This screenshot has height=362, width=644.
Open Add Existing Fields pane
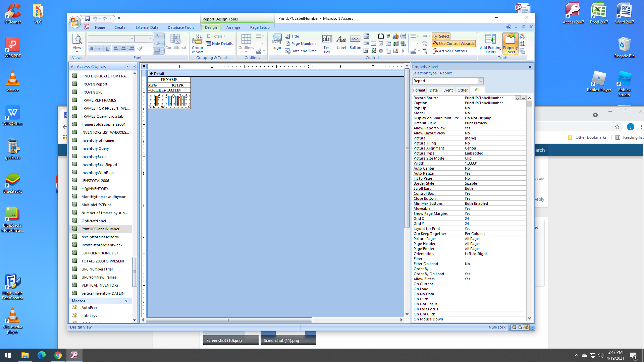[490, 44]
